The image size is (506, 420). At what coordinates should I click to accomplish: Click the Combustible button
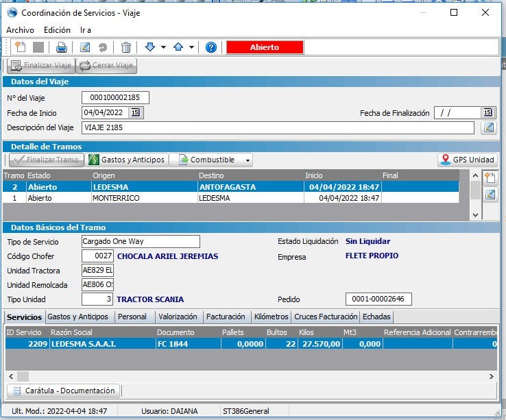[x=207, y=160]
